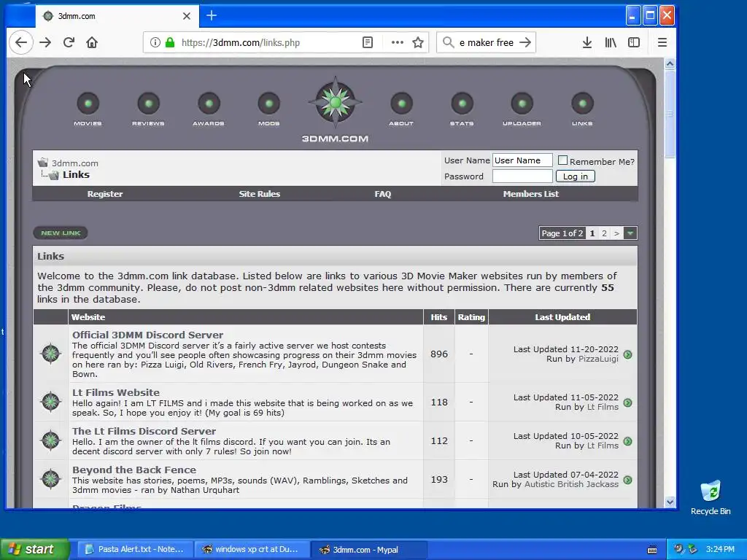The height and width of the screenshot is (560, 747).
Task: Click the Log in button
Action: coord(575,176)
